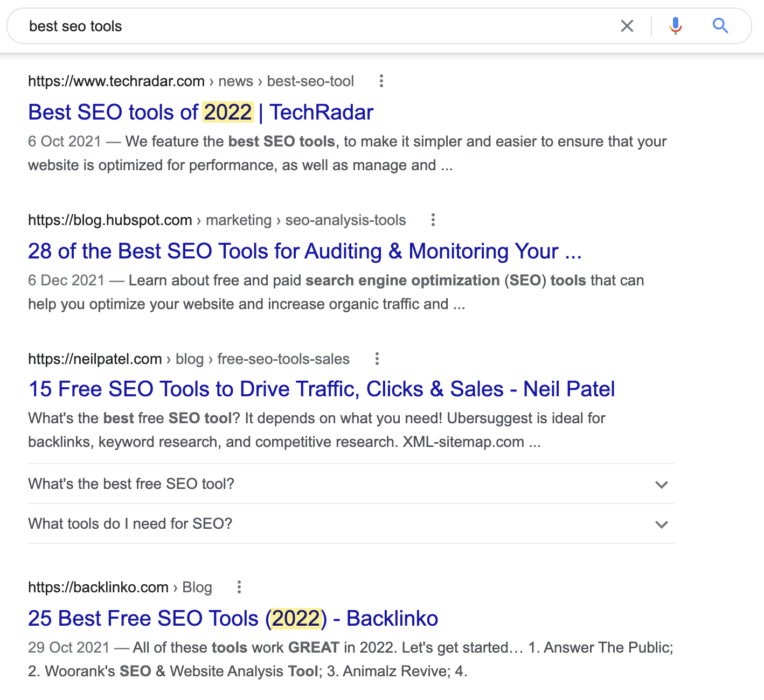Start voice search using the microphone icon

[675, 25]
